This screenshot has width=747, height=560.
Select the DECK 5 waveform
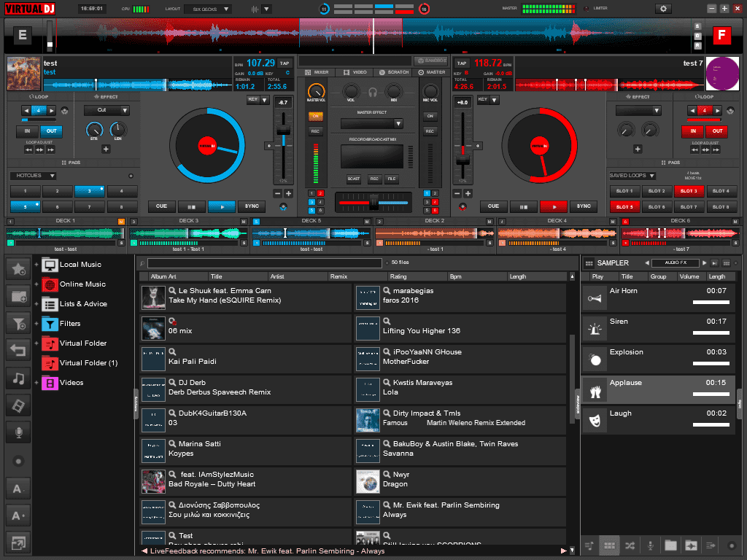point(311,233)
